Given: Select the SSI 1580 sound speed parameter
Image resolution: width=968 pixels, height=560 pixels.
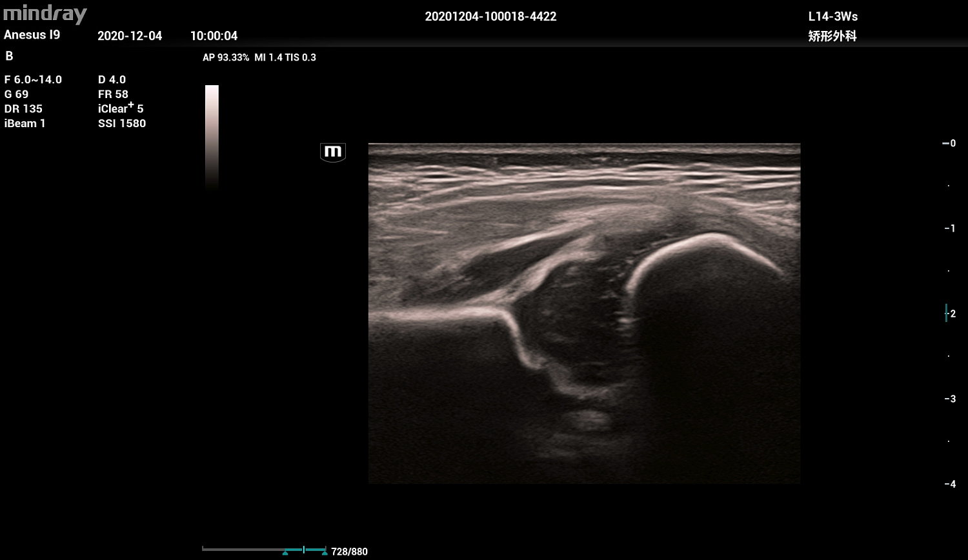Looking at the screenshot, I should pos(122,123).
